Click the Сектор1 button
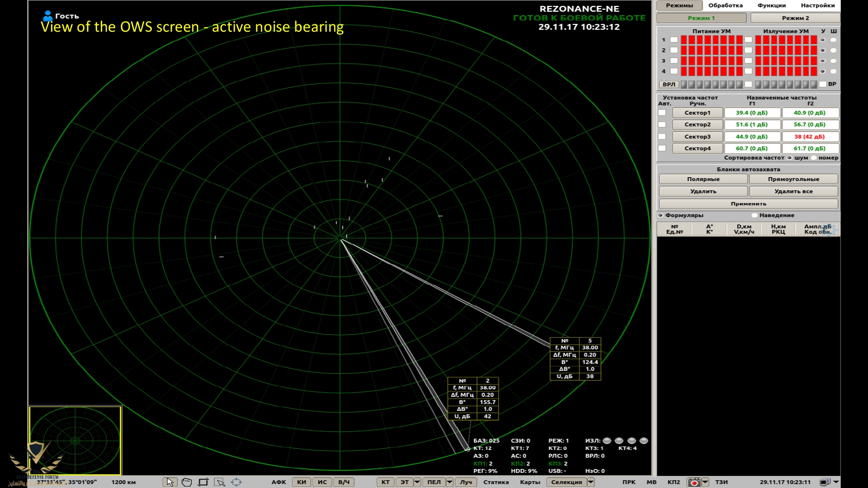This screenshot has height=488, width=868. point(698,113)
